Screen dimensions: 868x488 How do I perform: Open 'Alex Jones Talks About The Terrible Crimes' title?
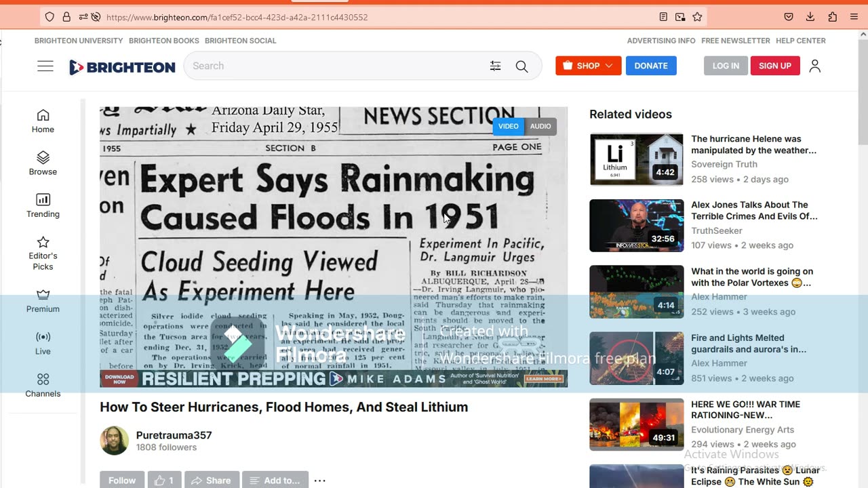coord(754,210)
